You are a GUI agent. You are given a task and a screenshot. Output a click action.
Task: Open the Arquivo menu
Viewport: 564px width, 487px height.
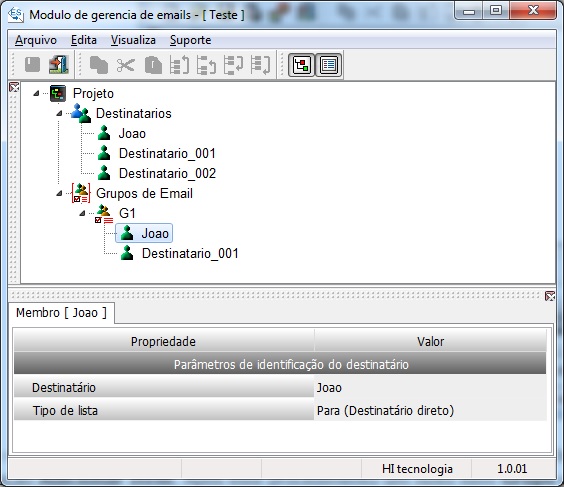tap(36, 40)
